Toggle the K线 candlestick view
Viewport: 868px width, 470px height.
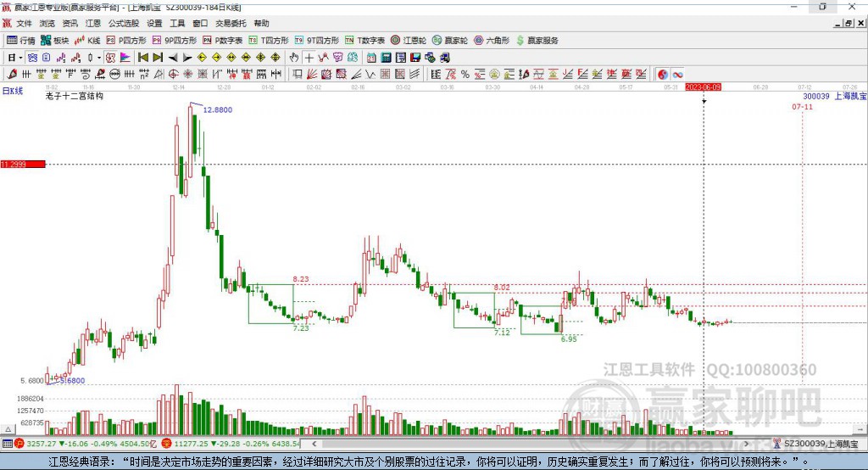[87, 40]
